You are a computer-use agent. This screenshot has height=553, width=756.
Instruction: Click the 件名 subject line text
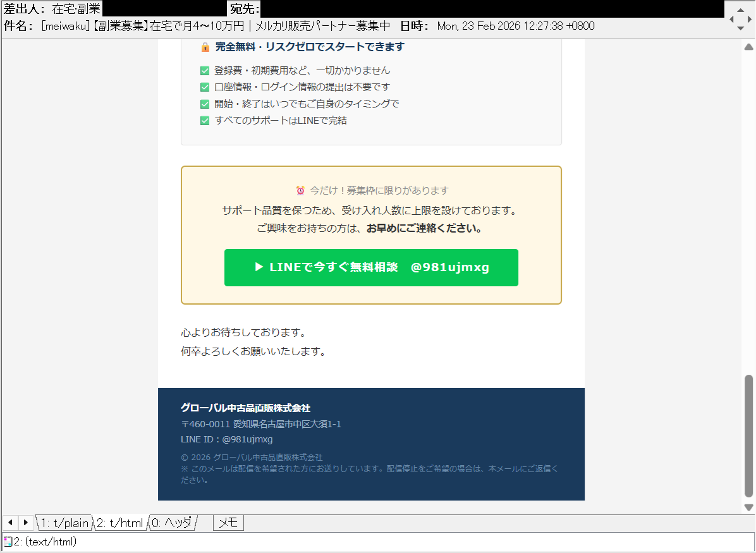[216, 26]
